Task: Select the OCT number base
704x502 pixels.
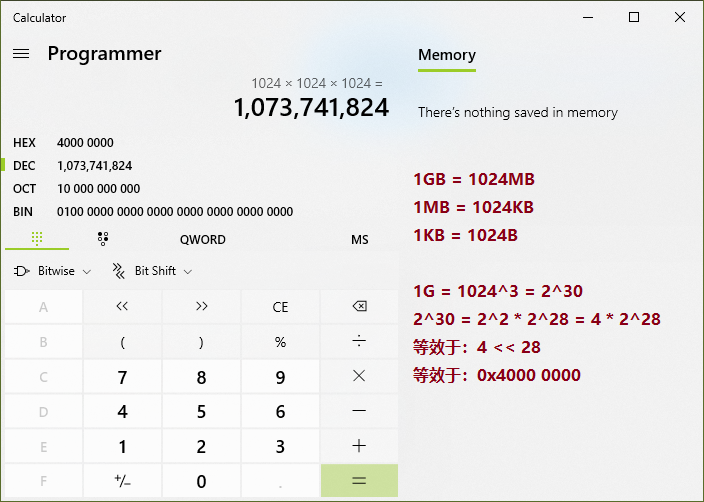Action: pos(199,189)
